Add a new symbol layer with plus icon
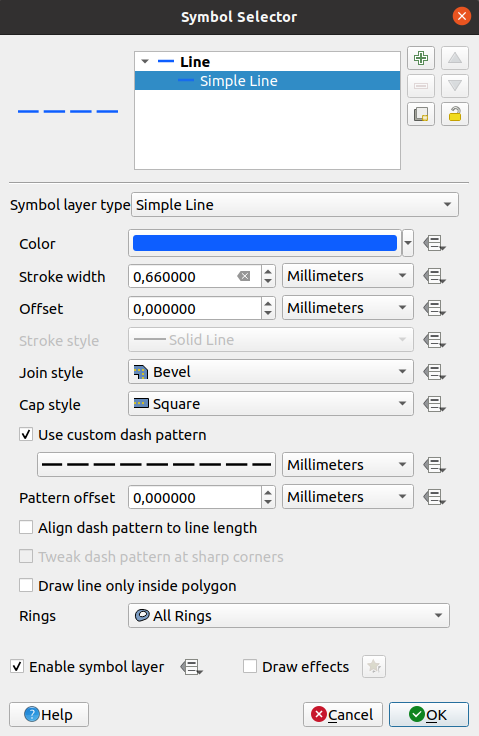Viewport: 479px width, 736px height. [421, 58]
